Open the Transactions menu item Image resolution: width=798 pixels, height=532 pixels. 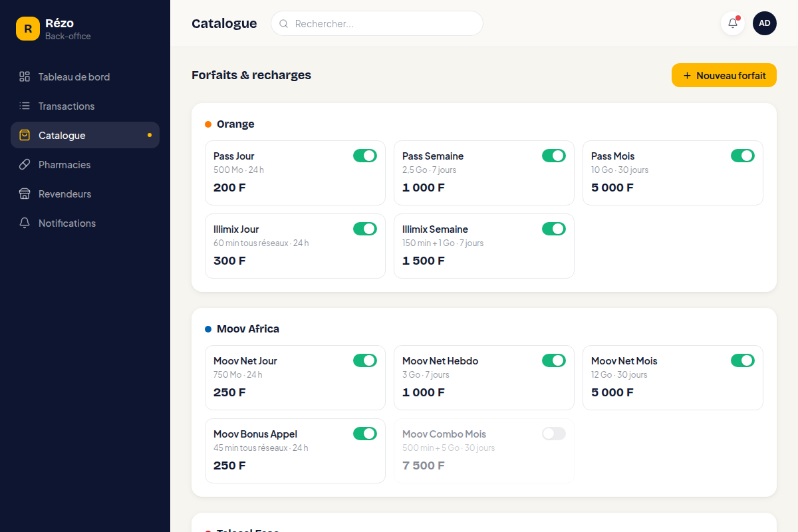pyautogui.click(x=85, y=106)
